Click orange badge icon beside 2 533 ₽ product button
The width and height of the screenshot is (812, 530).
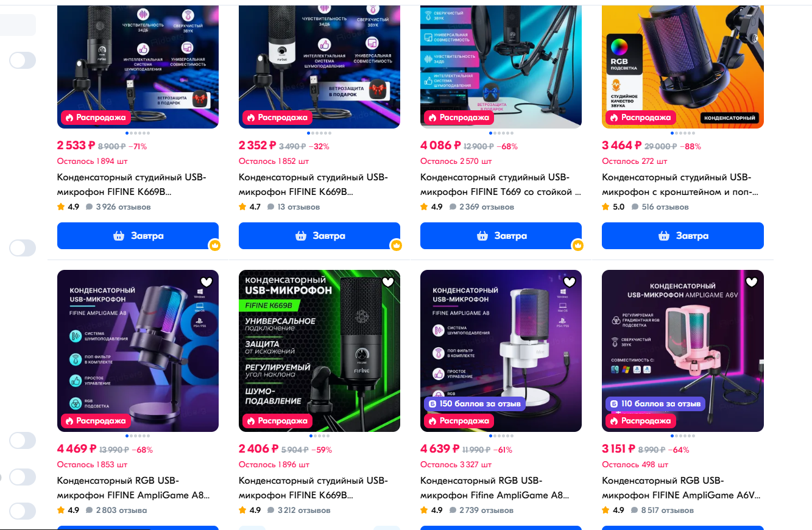click(214, 246)
